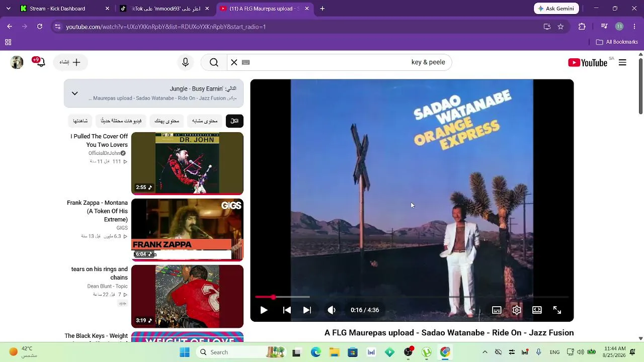The image size is (644, 362).
Task: Select the 'الكل' filter chip
Action: click(x=234, y=121)
